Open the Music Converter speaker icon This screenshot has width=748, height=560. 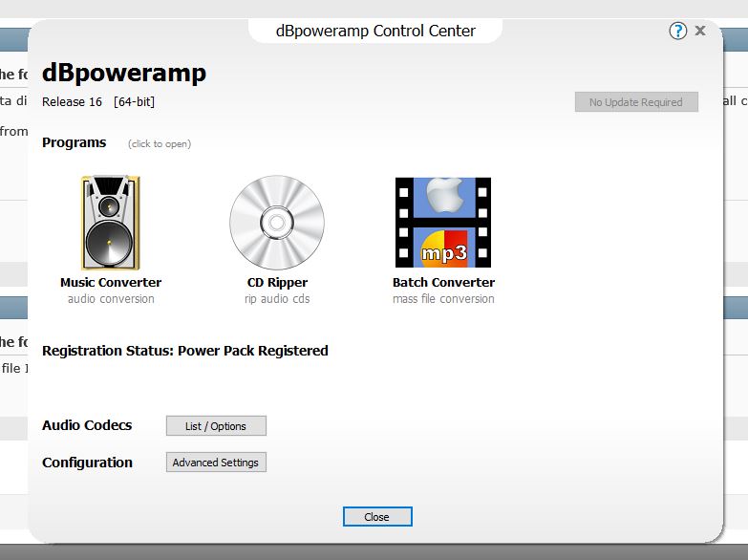pyautogui.click(x=111, y=223)
